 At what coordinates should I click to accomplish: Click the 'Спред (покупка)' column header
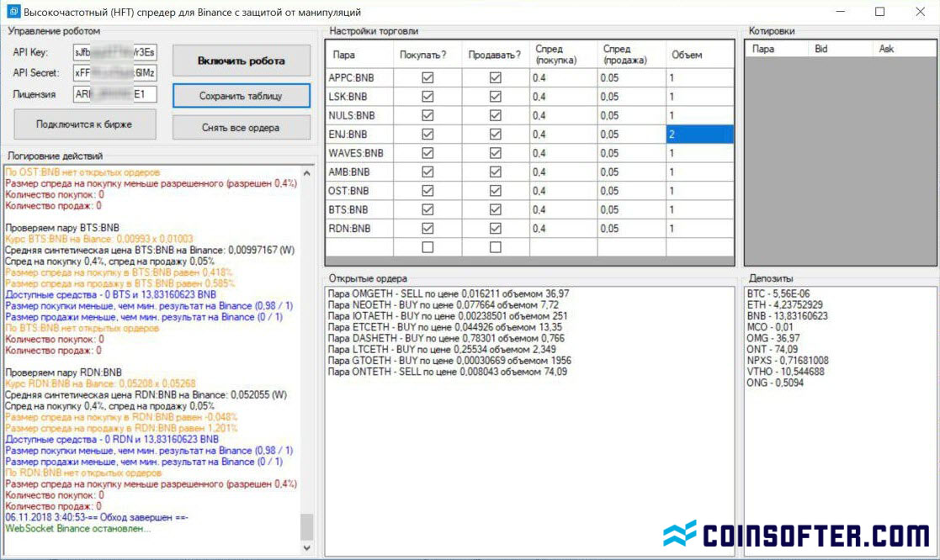pos(564,55)
